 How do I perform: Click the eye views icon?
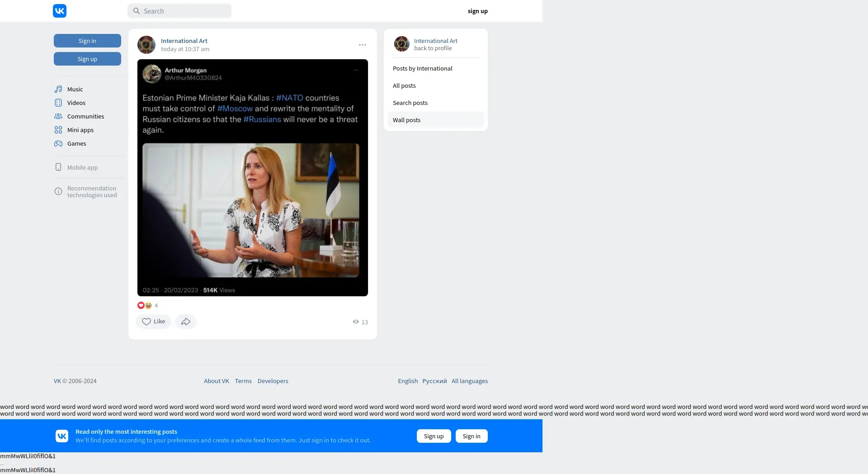pyautogui.click(x=356, y=322)
